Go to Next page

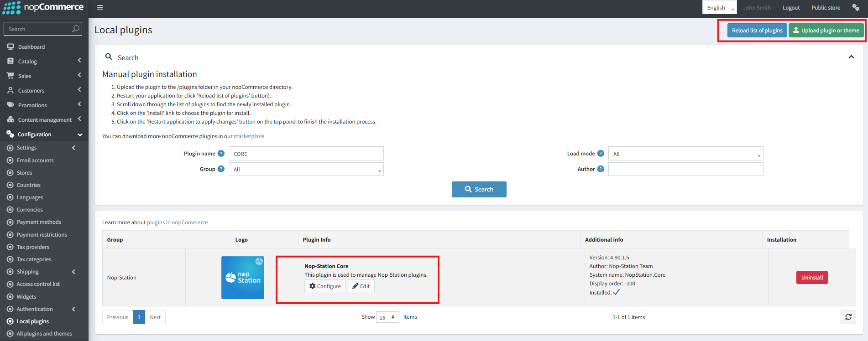click(155, 317)
